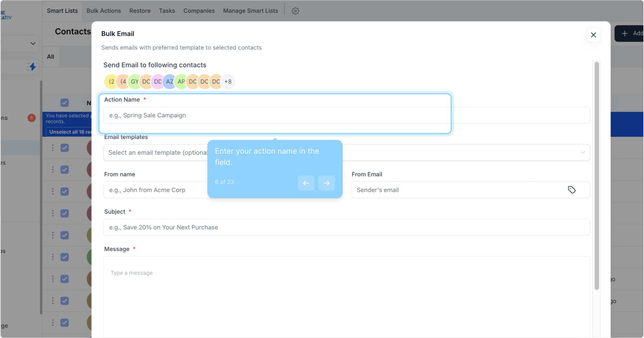
Task: Click the settings gear icon in top navigation
Action: [295, 11]
